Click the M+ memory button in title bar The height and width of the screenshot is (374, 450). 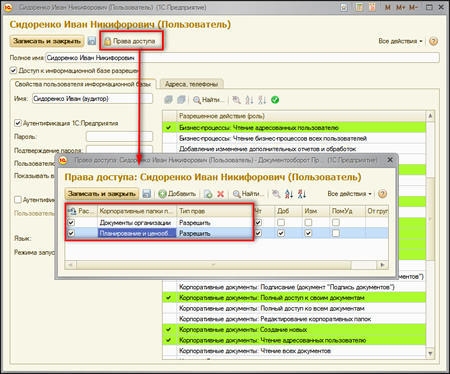(400, 7)
